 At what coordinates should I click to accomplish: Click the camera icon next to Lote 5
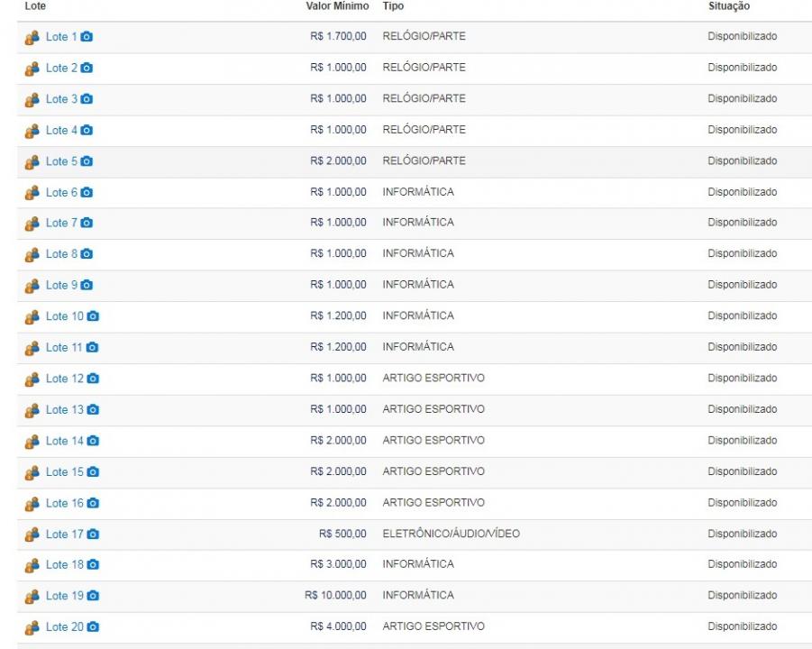pos(87,161)
